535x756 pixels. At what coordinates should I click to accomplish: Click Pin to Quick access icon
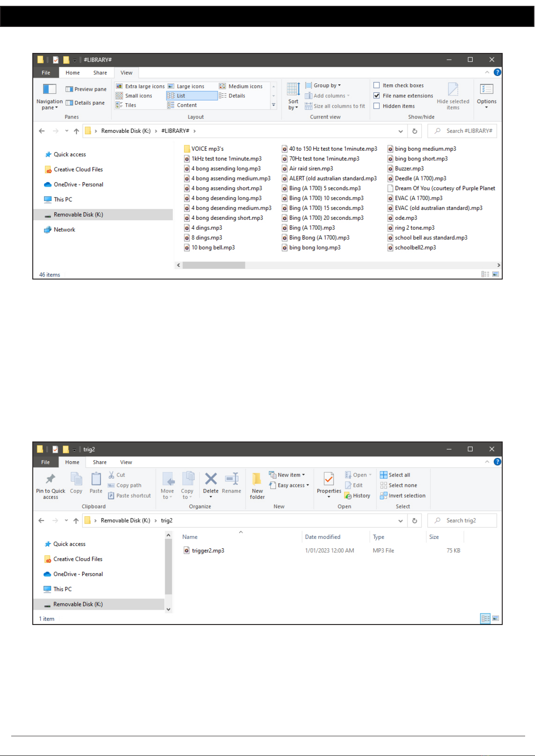pos(51,479)
